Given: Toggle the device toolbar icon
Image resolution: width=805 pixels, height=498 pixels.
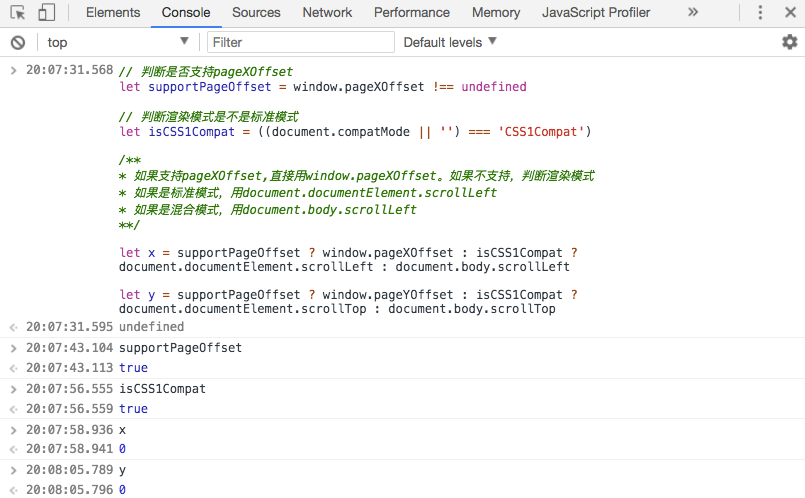Looking at the screenshot, I should [47, 12].
